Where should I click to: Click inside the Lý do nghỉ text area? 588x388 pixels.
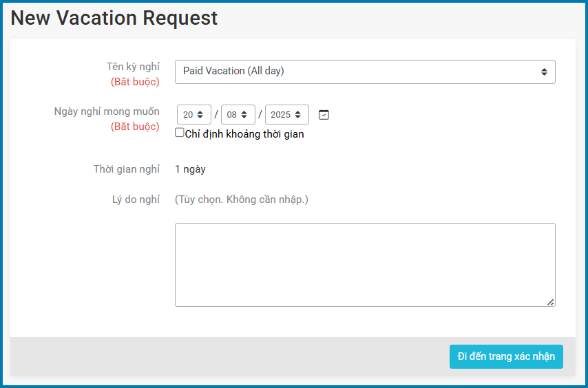365,264
